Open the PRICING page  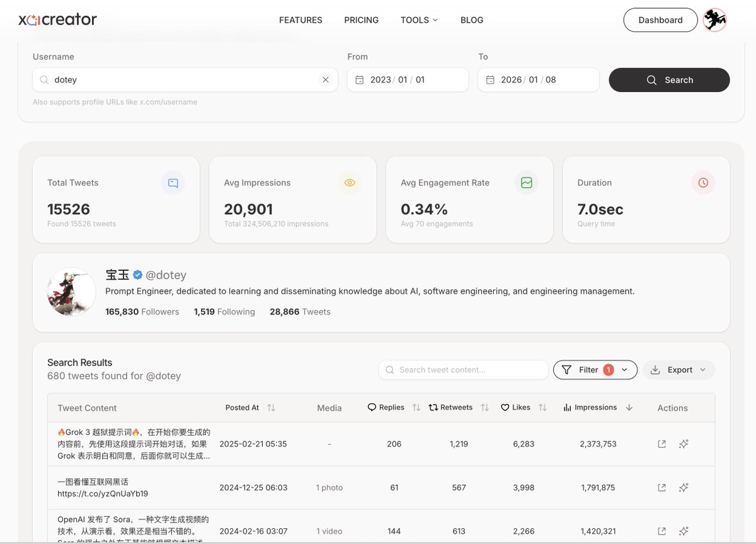[x=362, y=20]
